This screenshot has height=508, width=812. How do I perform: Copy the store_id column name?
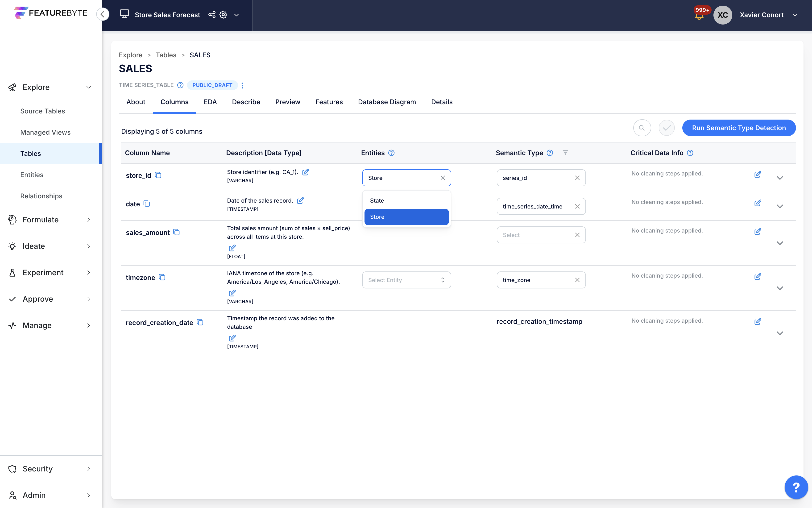coord(158,175)
